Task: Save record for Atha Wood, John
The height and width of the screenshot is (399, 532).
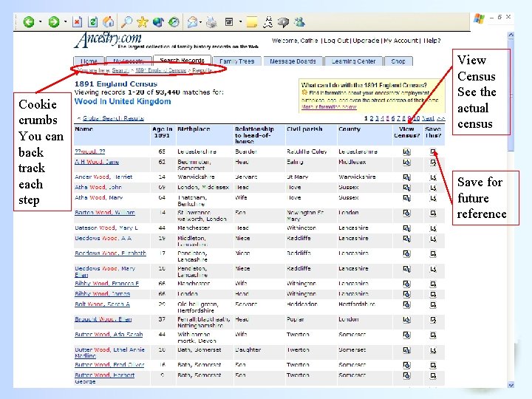Action: pyautogui.click(x=433, y=188)
